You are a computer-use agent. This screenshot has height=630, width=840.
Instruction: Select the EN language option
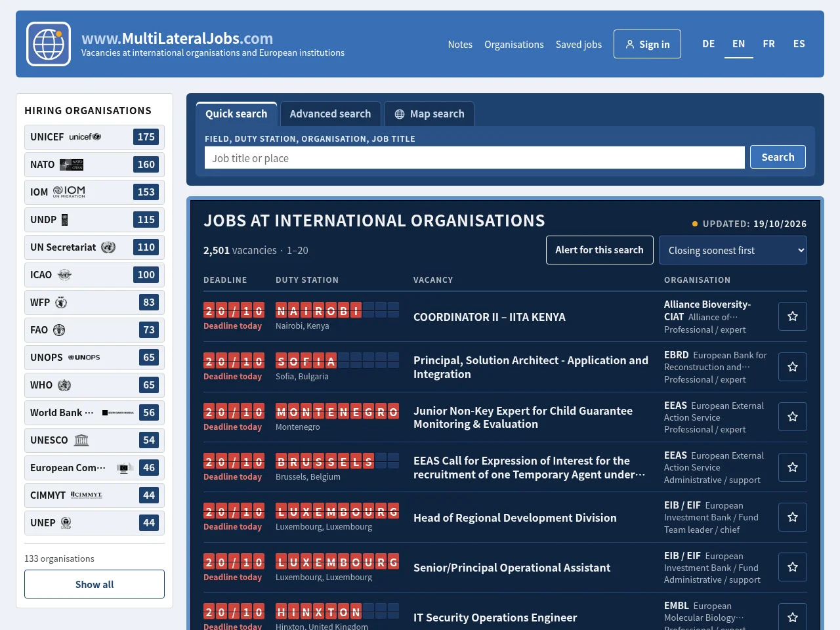tap(739, 44)
